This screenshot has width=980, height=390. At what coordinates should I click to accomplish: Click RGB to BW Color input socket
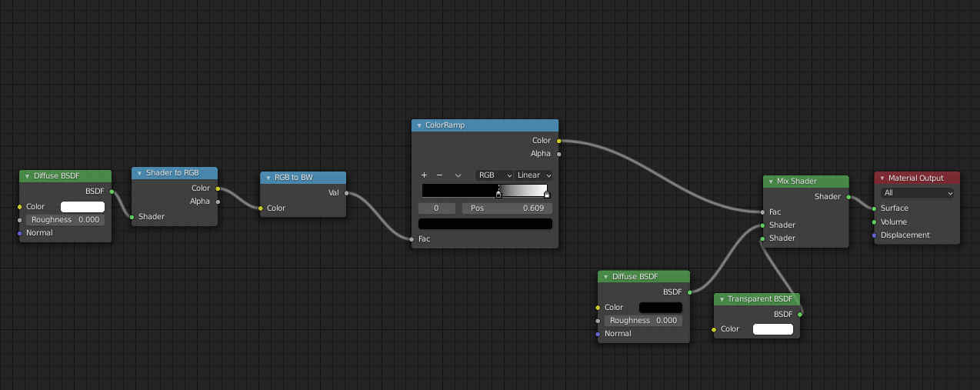pos(260,208)
